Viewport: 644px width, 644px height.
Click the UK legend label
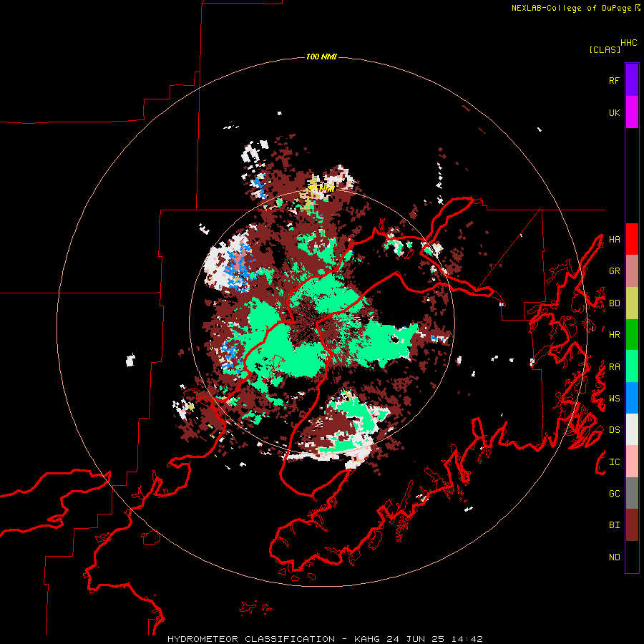click(614, 112)
